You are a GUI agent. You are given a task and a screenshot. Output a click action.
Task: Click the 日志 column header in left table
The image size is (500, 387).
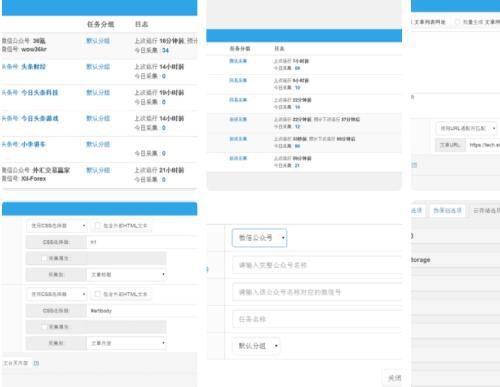coord(141,24)
